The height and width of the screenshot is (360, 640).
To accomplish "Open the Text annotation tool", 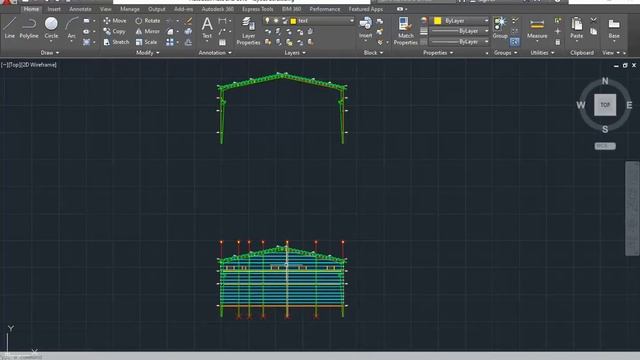I will 207,28.
